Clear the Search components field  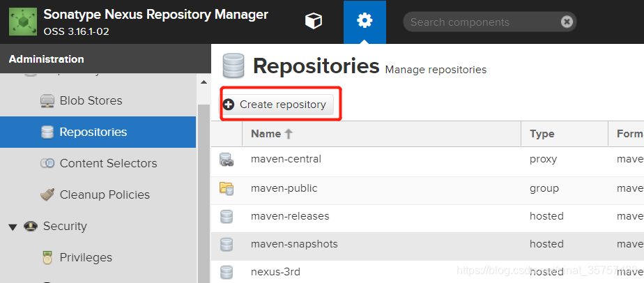pos(567,22)
